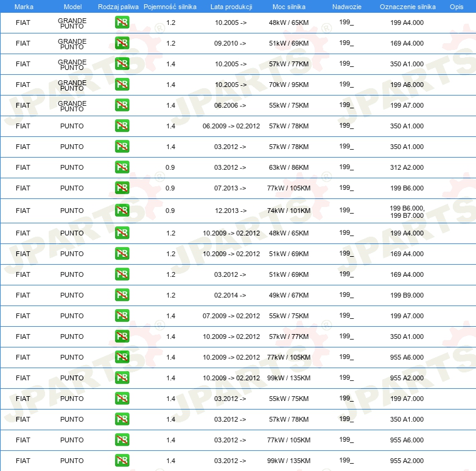
Task: Select engine code 199 B6.000, 199 B7.000 cell
Action: 407,212
